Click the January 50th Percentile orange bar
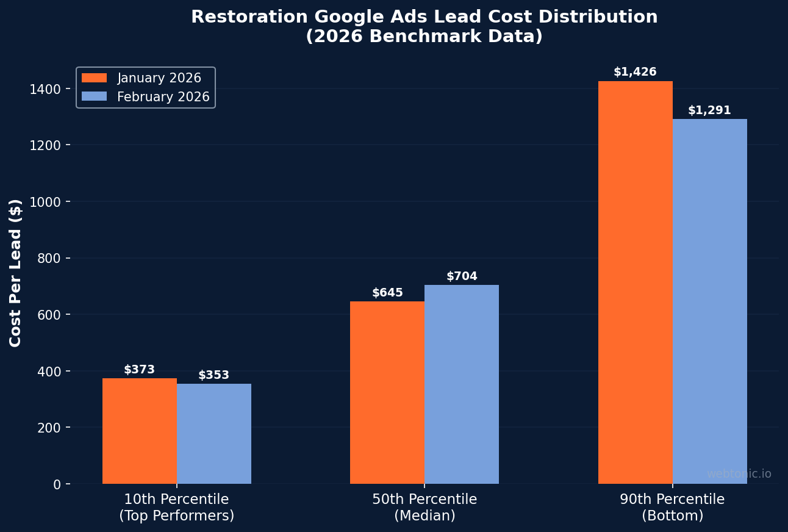The height and width of the screenshot is (532, 788). (x=387, y=392)
